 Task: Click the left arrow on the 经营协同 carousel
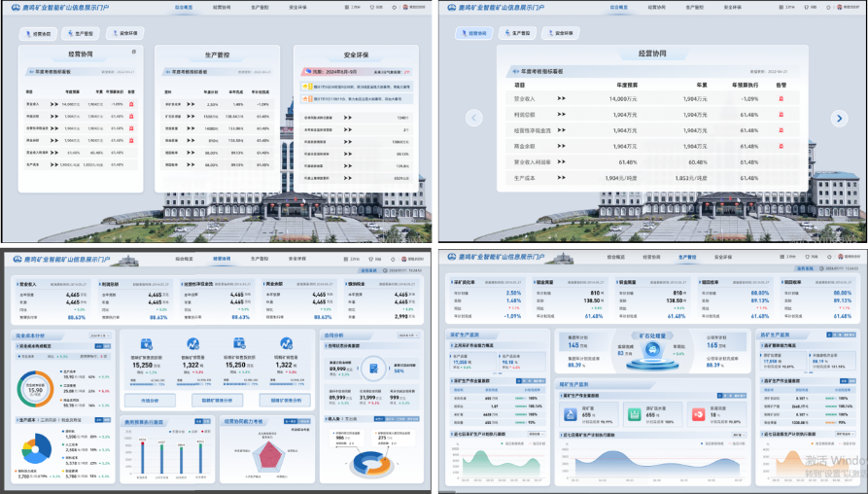coord(474,118)
